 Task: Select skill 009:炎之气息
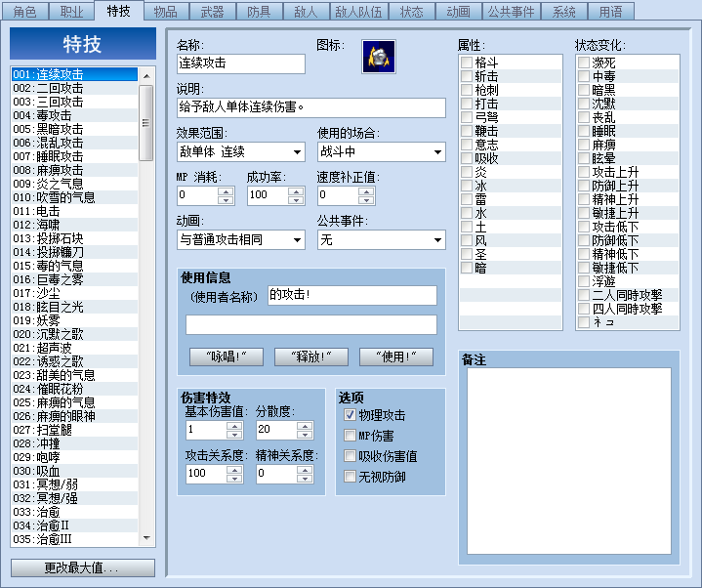click(x=75, y=184)
